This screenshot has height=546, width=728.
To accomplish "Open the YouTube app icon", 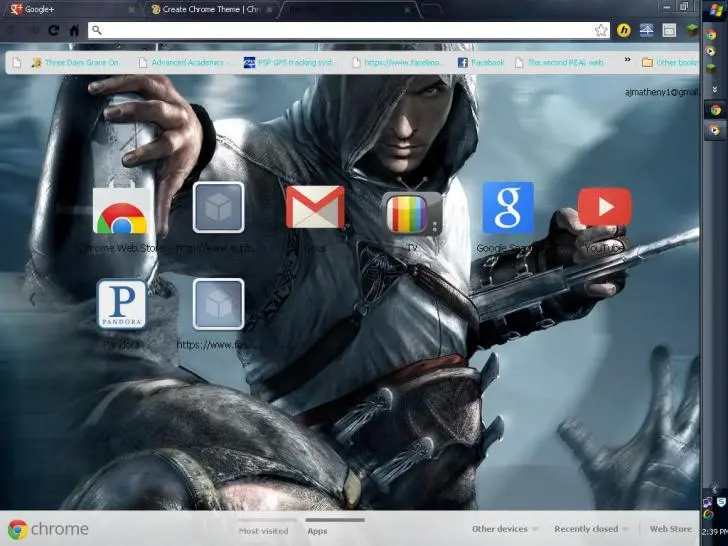I will (604, 208).
